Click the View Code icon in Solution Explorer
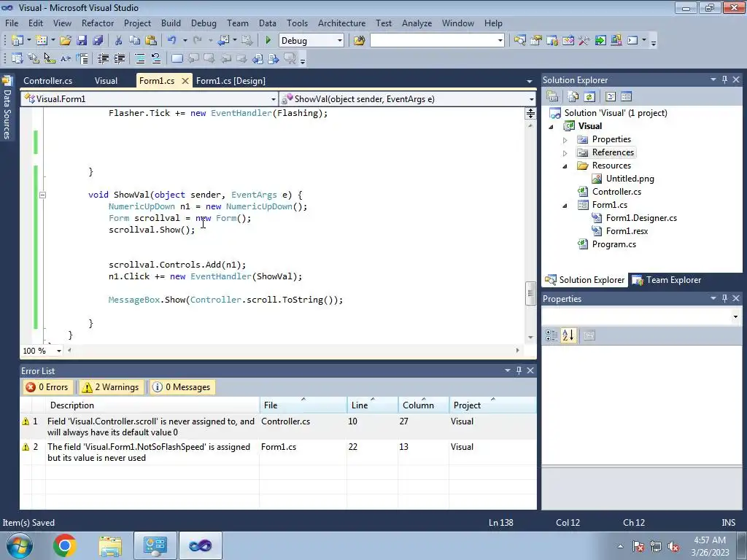 tap(611, 97)
